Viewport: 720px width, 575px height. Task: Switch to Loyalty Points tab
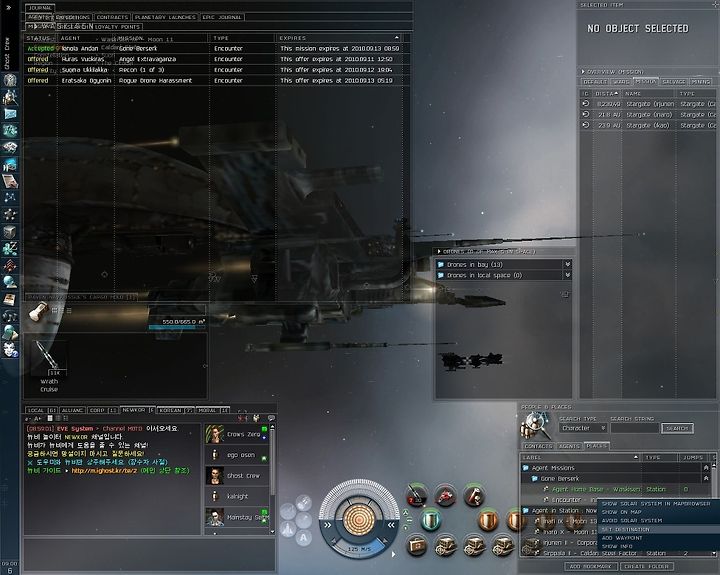tap(117, 27)
